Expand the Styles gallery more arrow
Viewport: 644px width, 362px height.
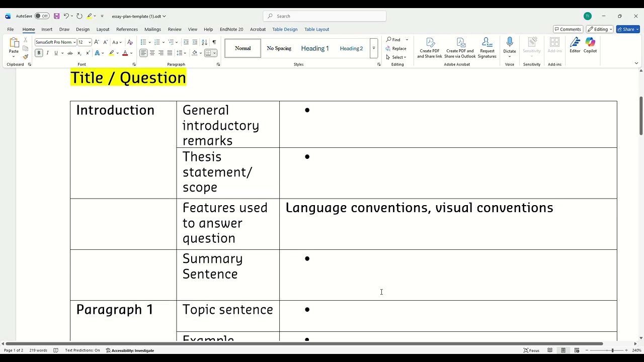(373, 48)
